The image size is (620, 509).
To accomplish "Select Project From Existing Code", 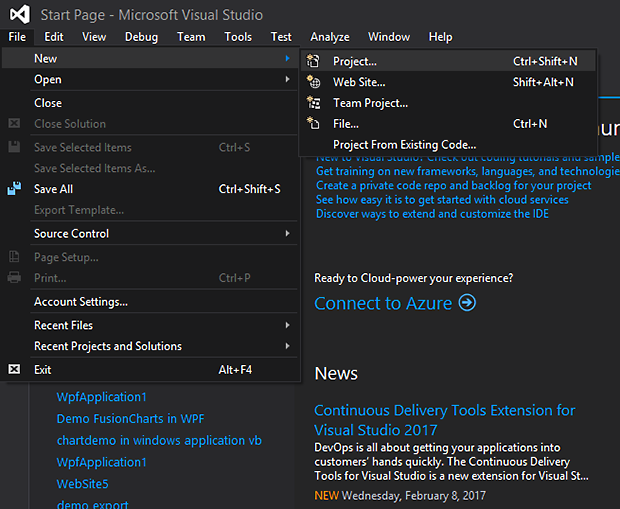I will click(x=404, y=145).
